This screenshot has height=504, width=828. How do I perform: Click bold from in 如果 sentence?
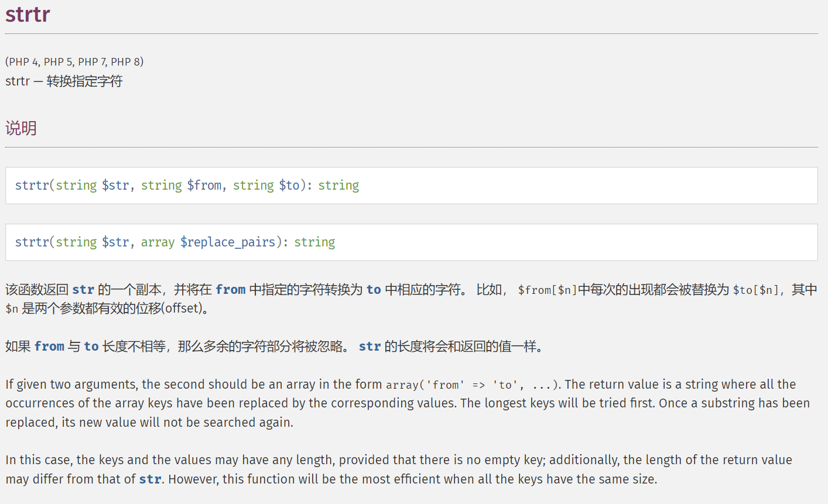[49, 347]
